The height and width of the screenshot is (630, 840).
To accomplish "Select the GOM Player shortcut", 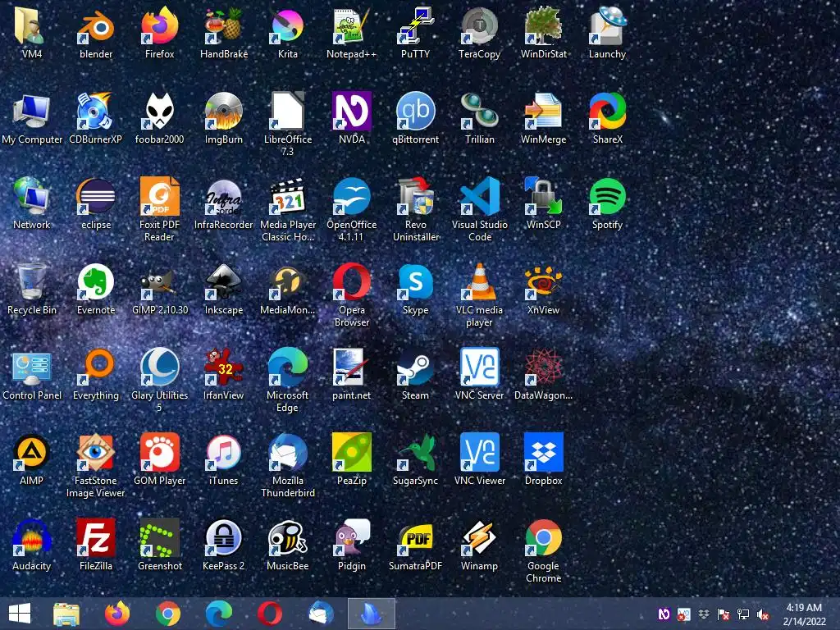I will pyautogui.click(x=160, y=453).
